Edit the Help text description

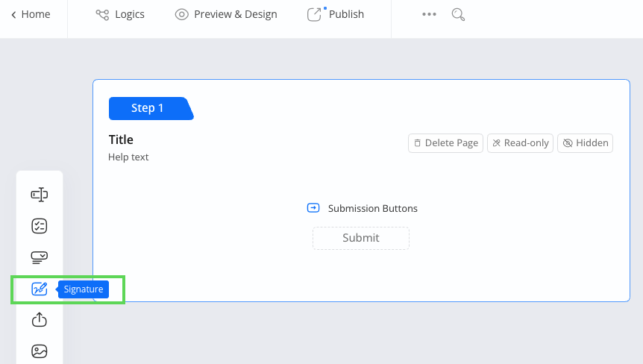128,157
